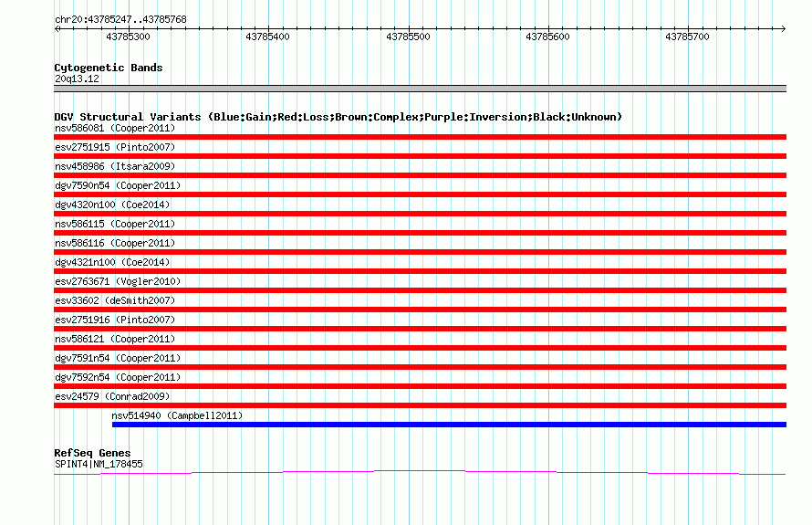The width and height of the screenshot is (812, 525).
Task: Click the red loss bar under esv24579
Action: pyautogui.click(x=420, y=405)
